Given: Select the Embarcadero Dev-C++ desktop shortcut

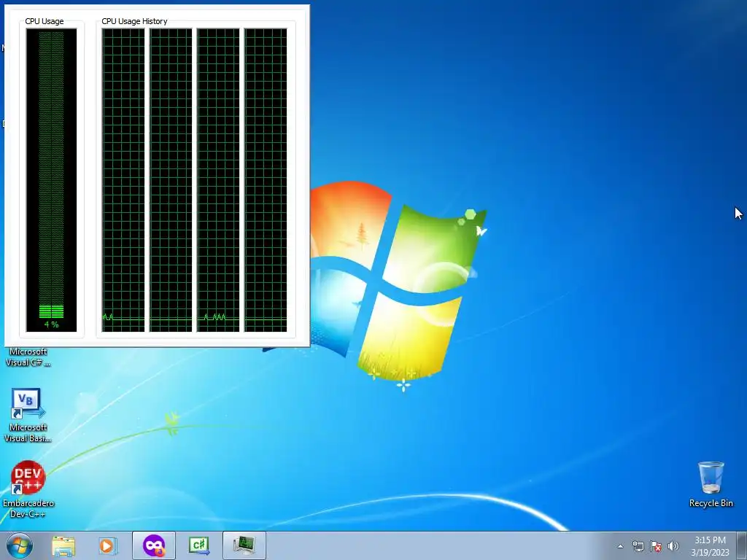Looking at the screenshot, I should [28, 489].
